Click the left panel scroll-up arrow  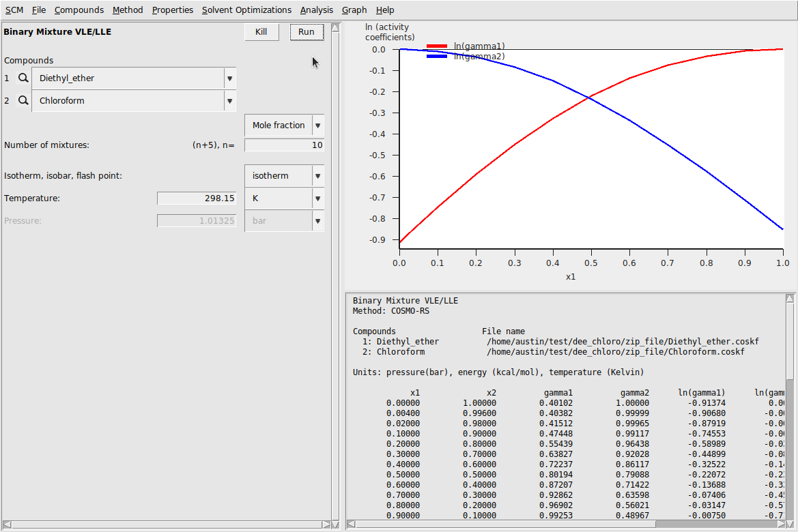tap(335, 27)
